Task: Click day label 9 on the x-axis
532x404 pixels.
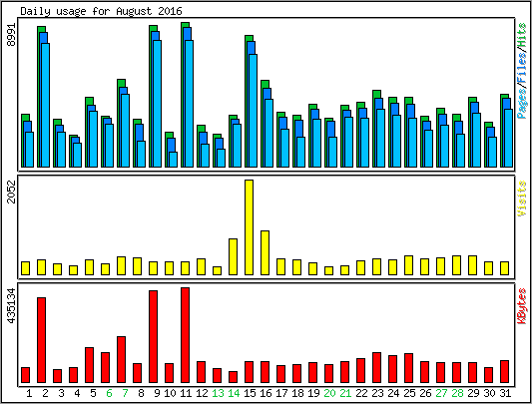Action: pos(157,393)
